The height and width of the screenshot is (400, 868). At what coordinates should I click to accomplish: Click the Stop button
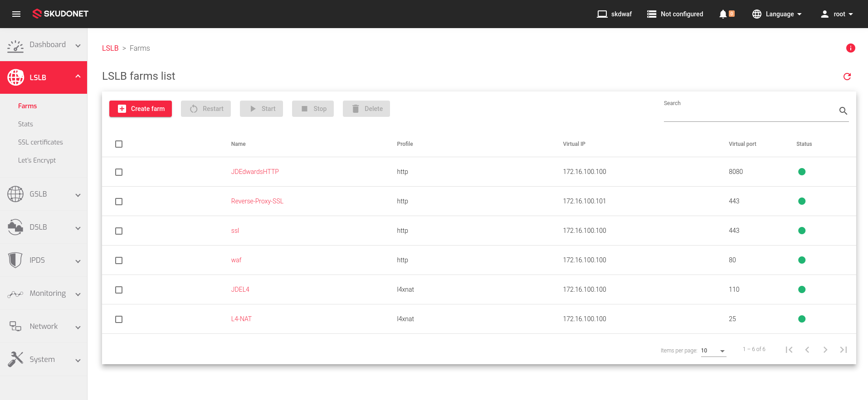pyautogui.click(x=313, y=109)
